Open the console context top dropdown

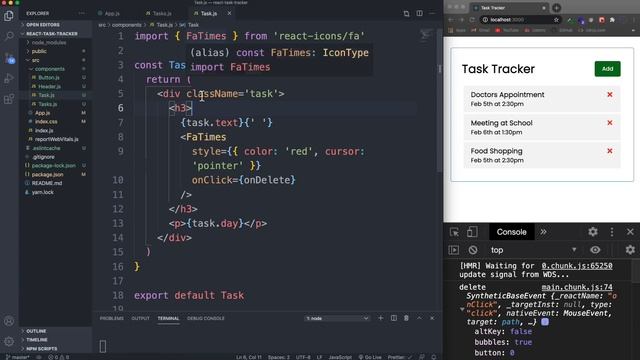(533, 250)
